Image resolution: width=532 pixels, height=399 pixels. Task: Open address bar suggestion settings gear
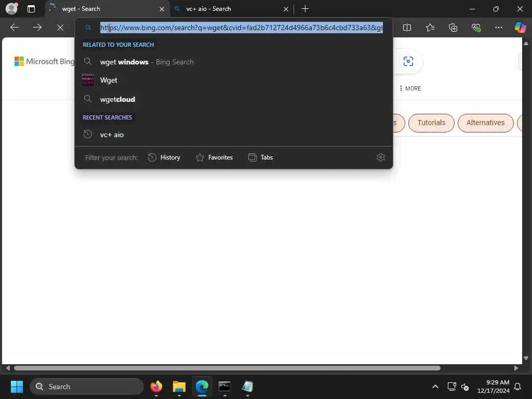click(x=380, y=157)
